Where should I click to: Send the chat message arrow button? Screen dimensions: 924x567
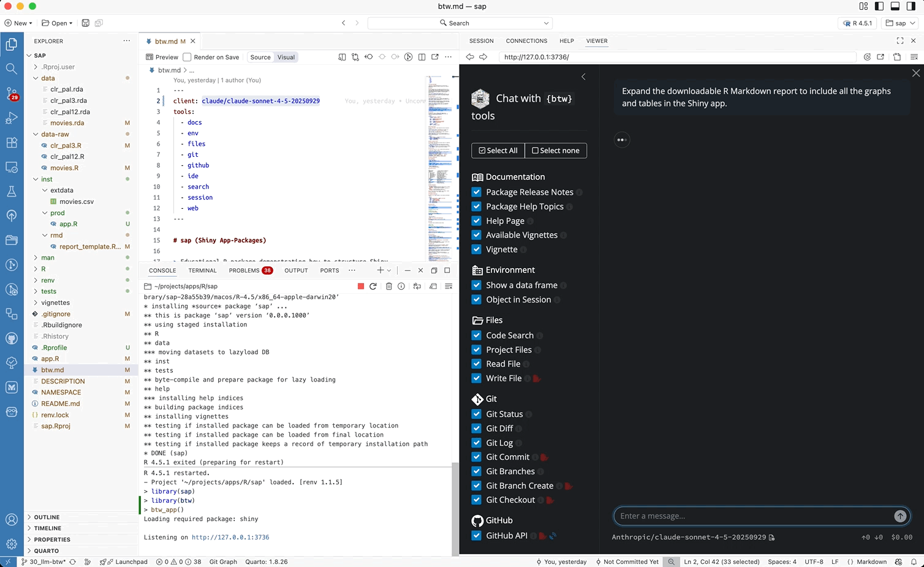click(900, 516)
